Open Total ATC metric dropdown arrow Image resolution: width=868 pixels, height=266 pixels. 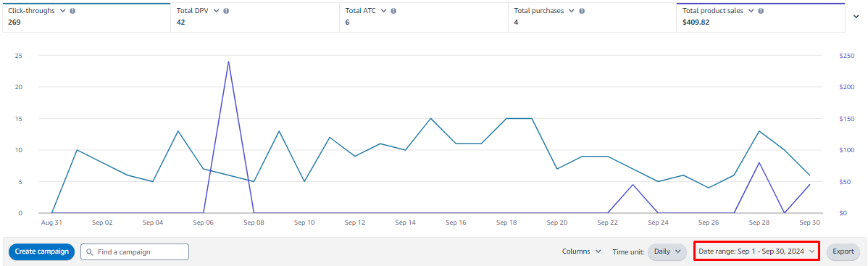383,11
